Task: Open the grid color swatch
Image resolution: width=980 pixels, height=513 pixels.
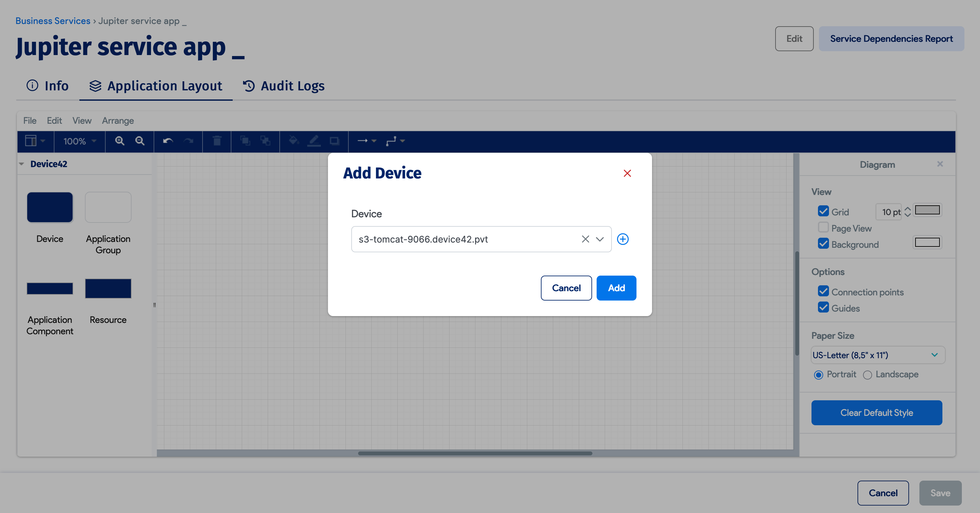Action: [927, 210]
